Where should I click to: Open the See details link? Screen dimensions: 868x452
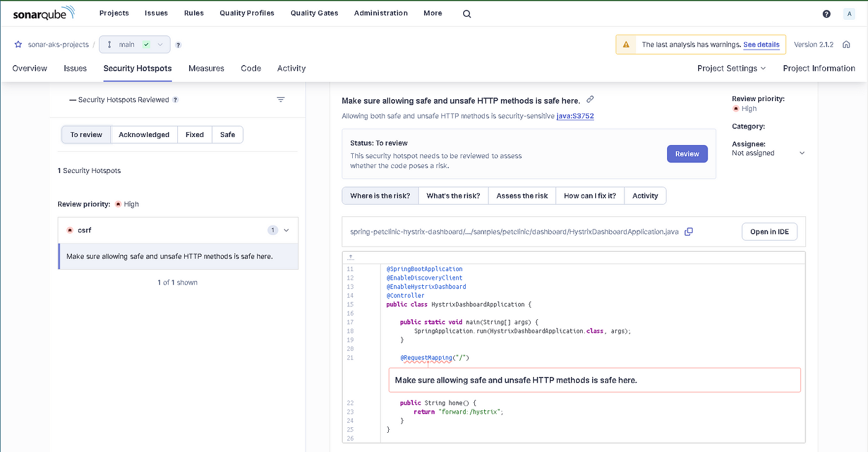pos(761,45)
